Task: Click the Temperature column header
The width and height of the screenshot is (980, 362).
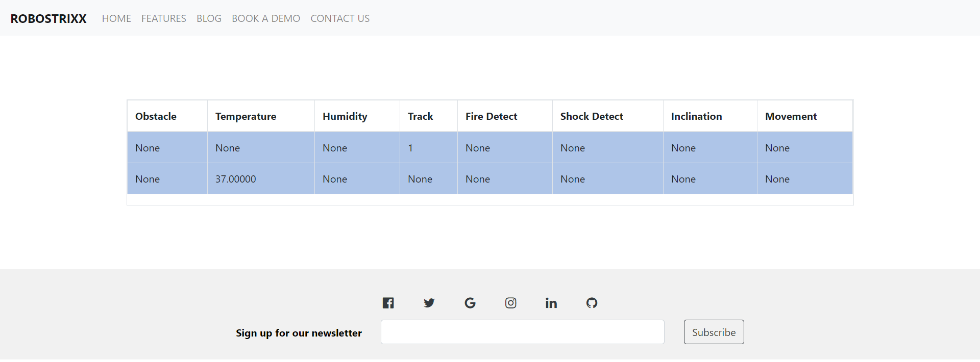Action: click(x=246, y=116)
